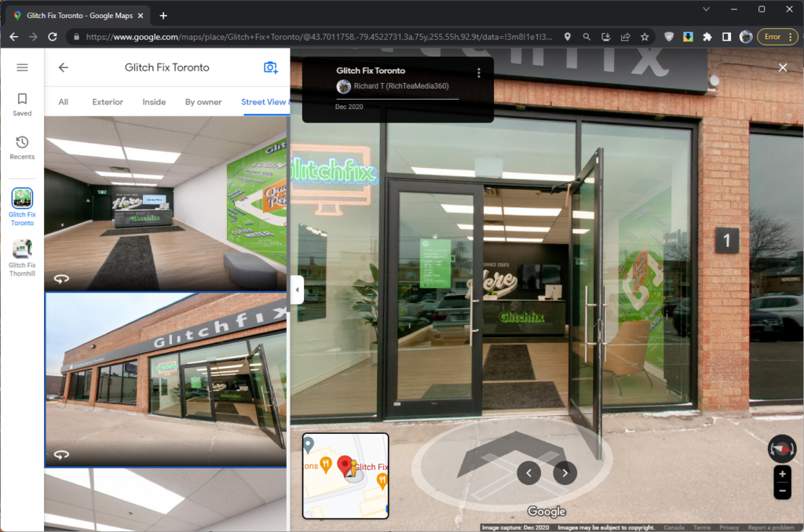Select the Glitch Fix Toronto recent place
Image resolution: width=804 pixels, height=532 pixels.
pos(22,207)
